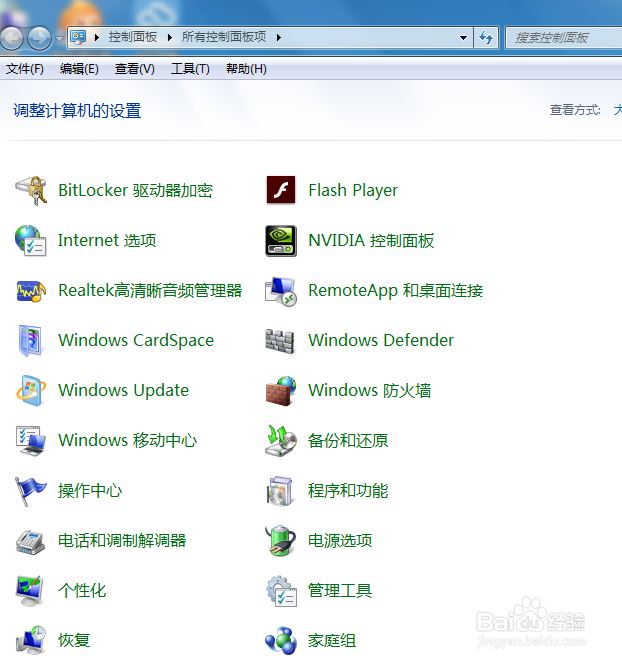Open the Internet 选项 link
Screen dimensions: 622x663
107,240
